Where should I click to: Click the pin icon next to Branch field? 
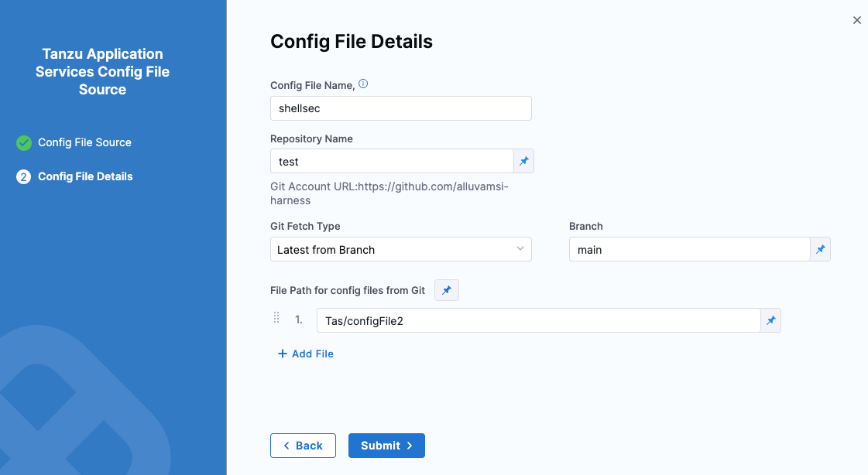(820, 249)
